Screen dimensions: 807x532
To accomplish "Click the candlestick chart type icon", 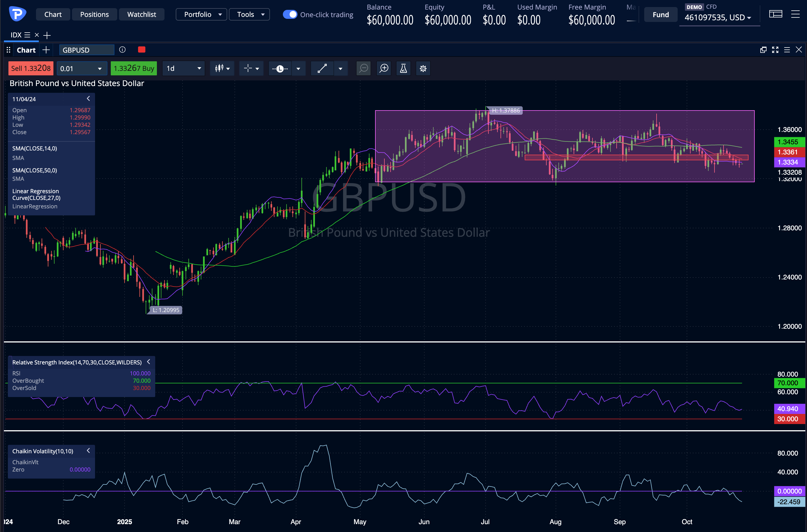I will [x=219, y=69].
